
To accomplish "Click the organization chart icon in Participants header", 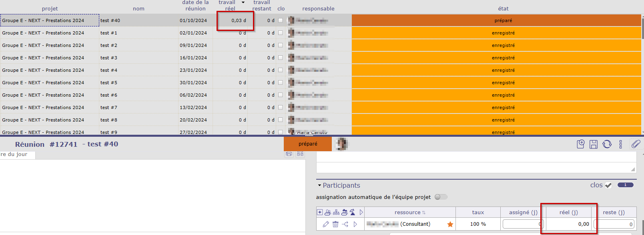I will point(336,212).
